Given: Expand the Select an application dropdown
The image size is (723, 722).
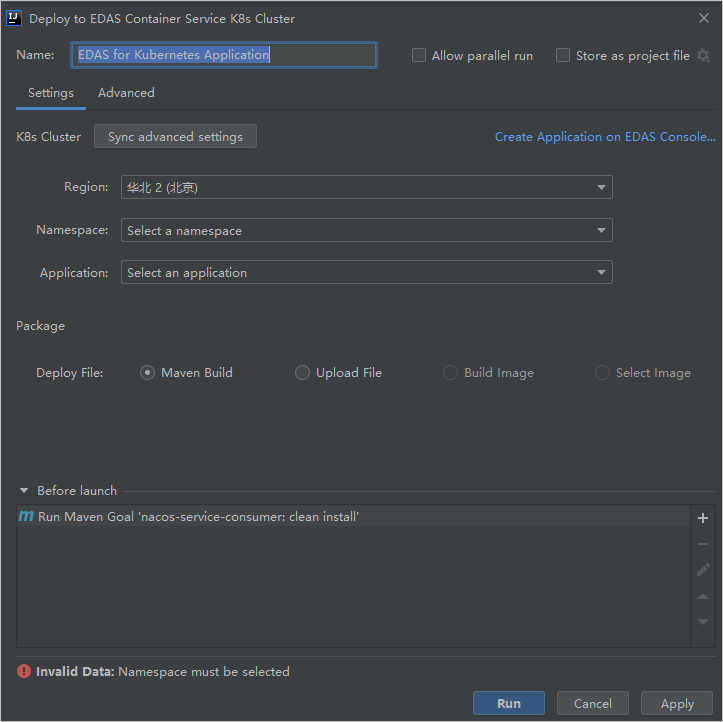Looking at the screenshot, I should [x=366, y=273].
